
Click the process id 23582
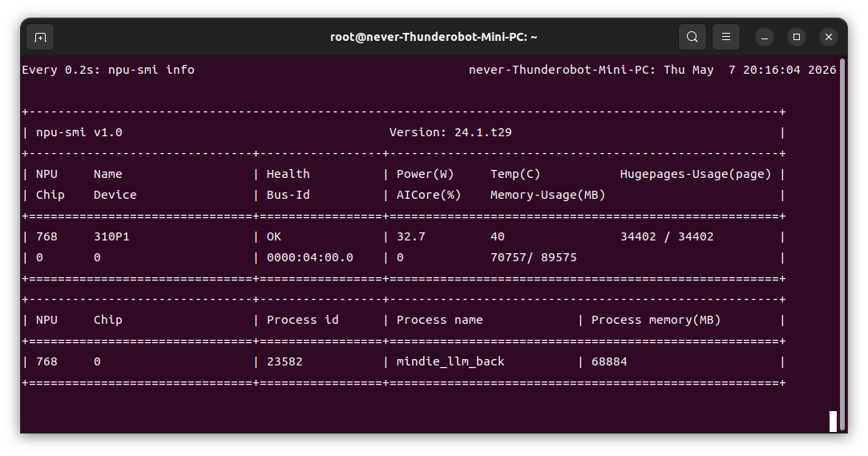tap(285, 362)
